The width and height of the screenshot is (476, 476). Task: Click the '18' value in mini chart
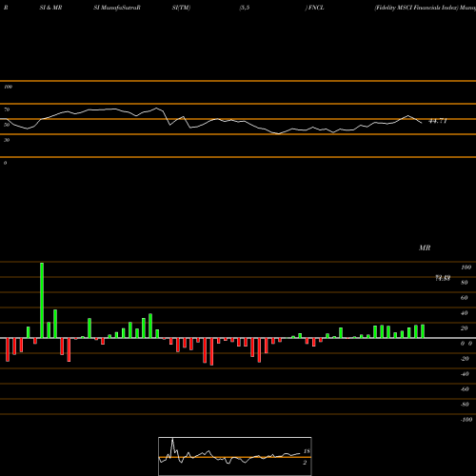(307, 451)
